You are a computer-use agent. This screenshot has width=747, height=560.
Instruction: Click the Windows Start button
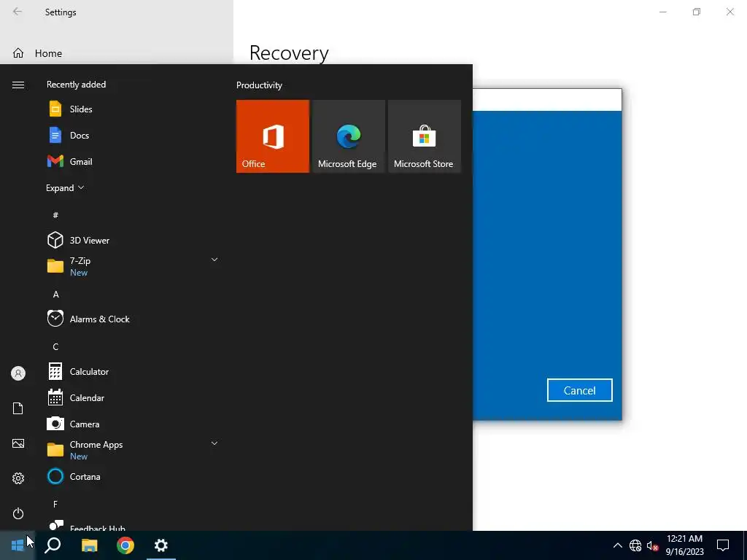(18, 545)
